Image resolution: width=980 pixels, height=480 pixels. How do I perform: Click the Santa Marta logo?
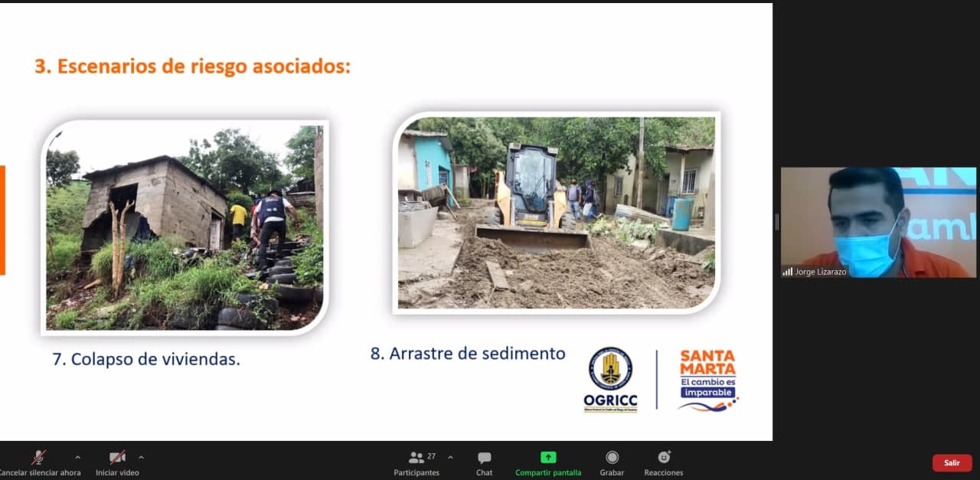click(707, 380)
